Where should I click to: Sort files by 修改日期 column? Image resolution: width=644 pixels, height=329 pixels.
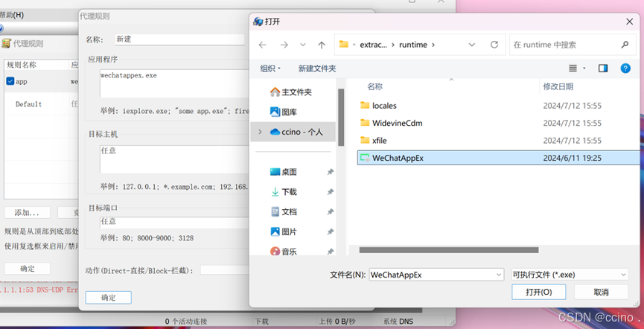click(558, 86)
